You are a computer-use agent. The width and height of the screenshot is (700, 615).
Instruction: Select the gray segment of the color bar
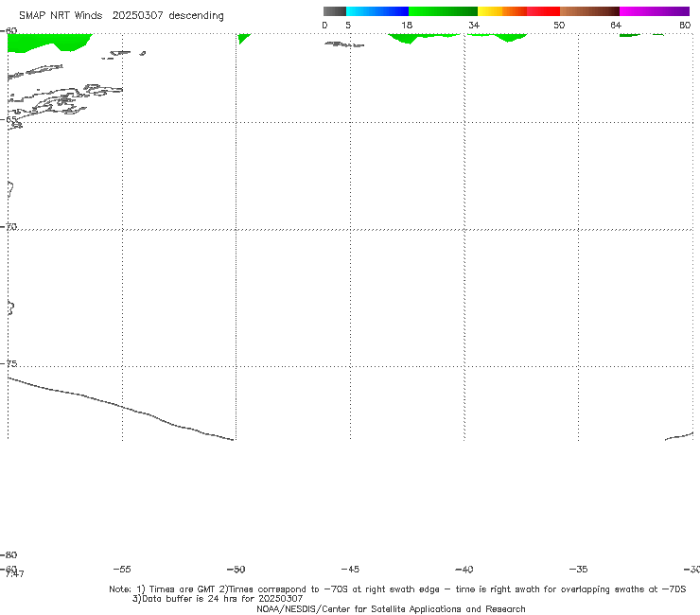[x=335, y=11]
